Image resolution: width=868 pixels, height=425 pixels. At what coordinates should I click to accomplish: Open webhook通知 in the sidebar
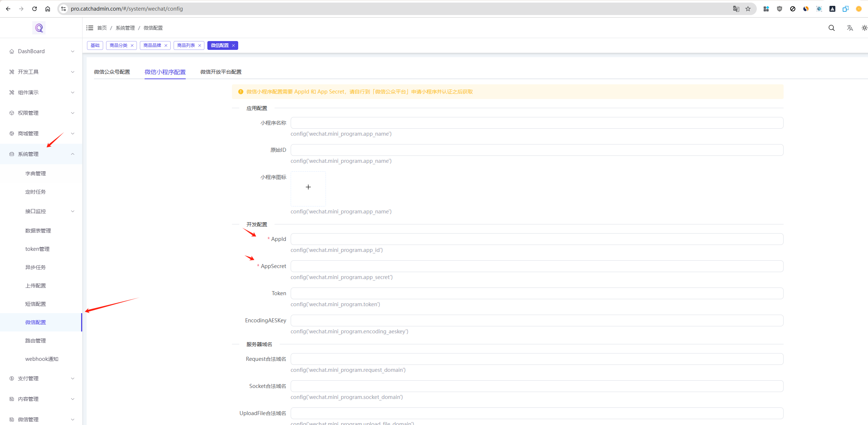(41, 359)
